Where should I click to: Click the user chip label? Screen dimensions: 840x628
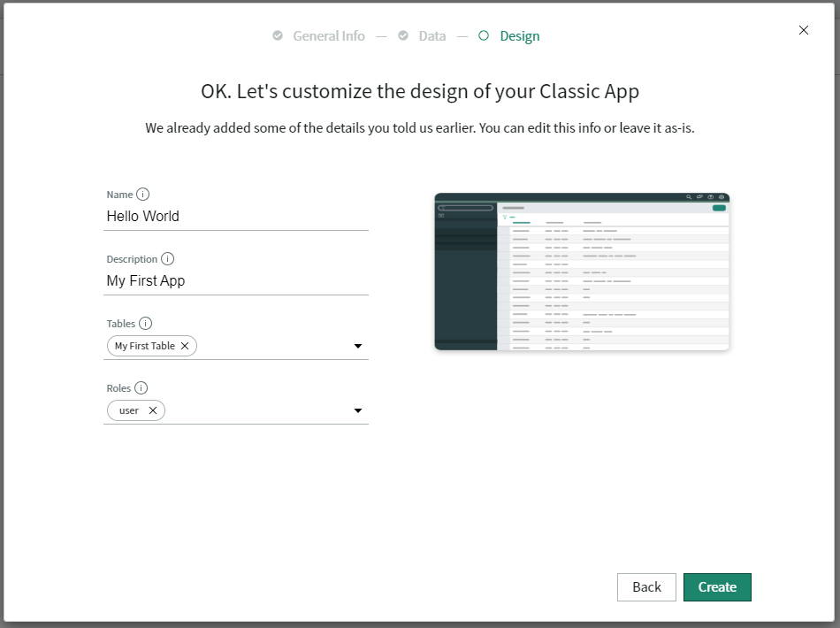[129, 410]
